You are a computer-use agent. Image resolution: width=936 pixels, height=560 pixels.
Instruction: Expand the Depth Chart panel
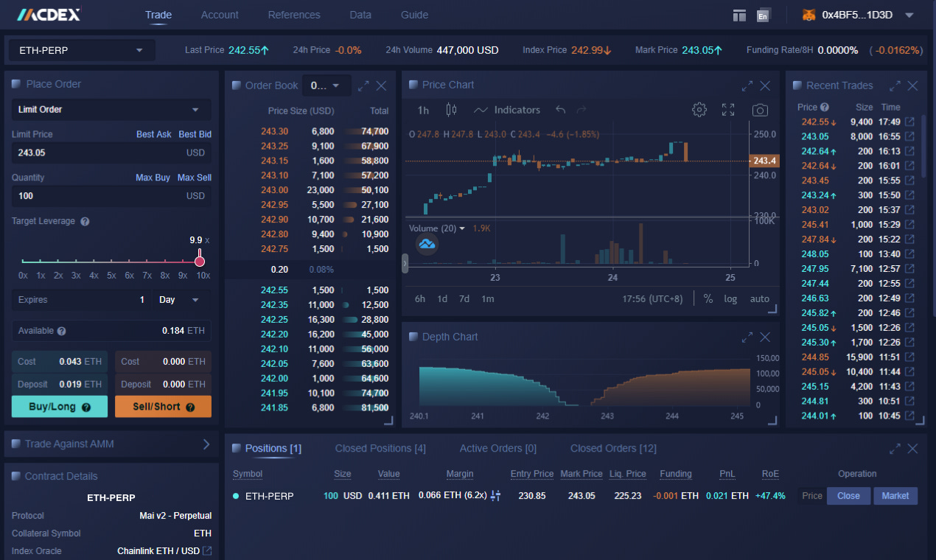(x=747, y=337)
